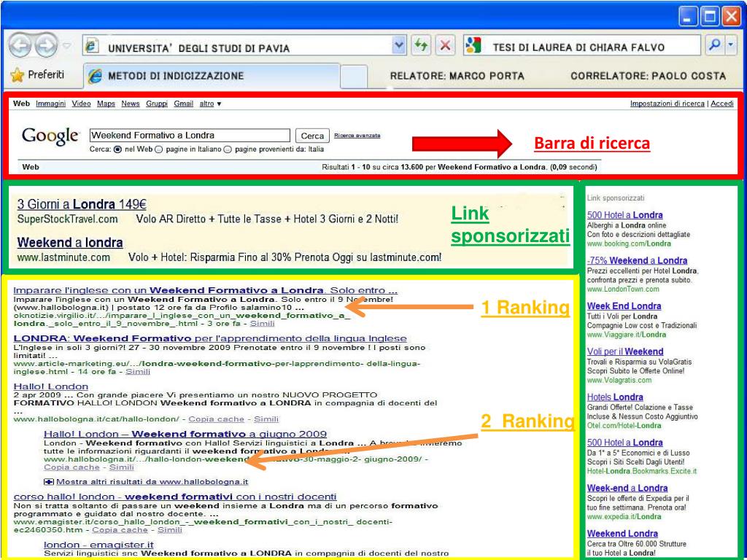
Task: Open result Imparare l'inglese con un Weekend Formativo
Action: 205,290
